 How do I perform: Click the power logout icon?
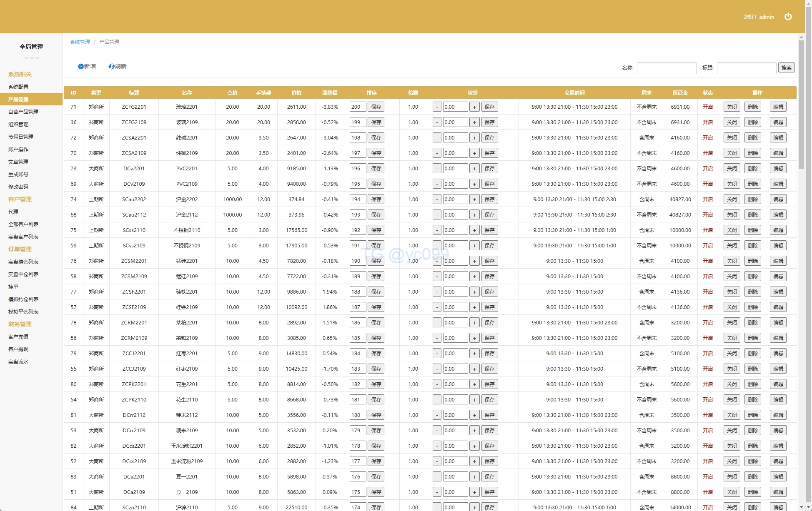788,17
